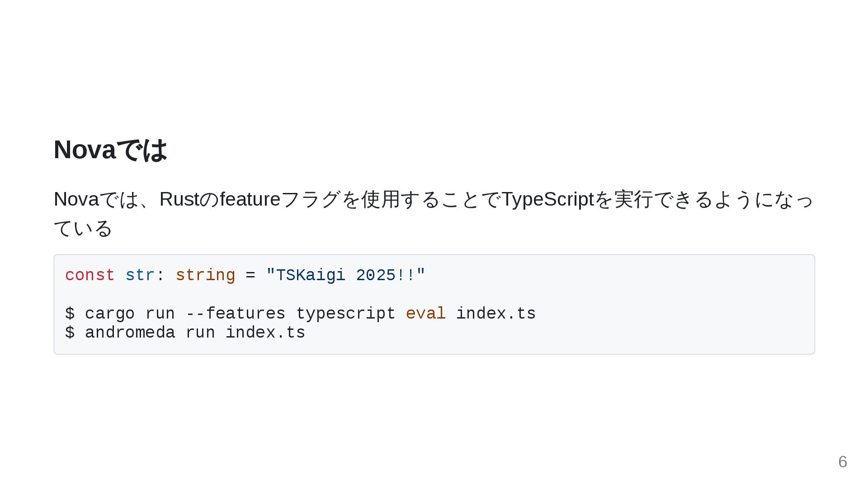Click the heading "Novaでは"
Viewport: 868px width, 488px height.
pos(110,150)
